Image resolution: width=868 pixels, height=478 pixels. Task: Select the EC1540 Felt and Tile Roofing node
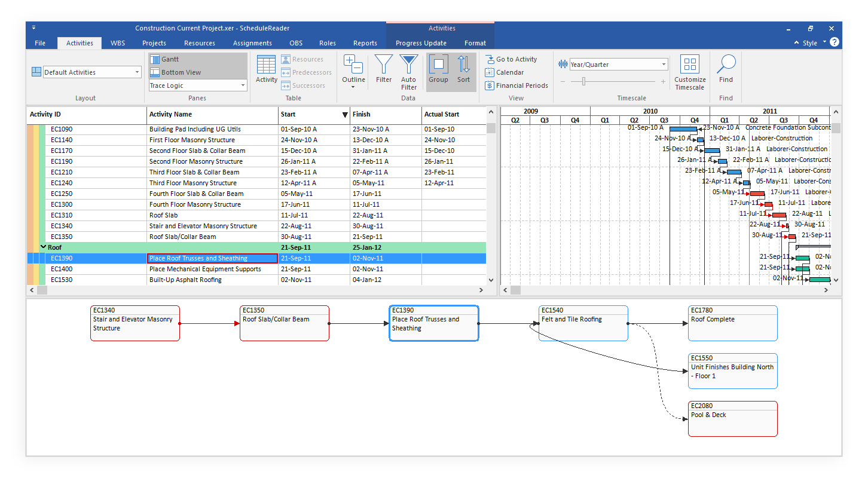(583, 323)
